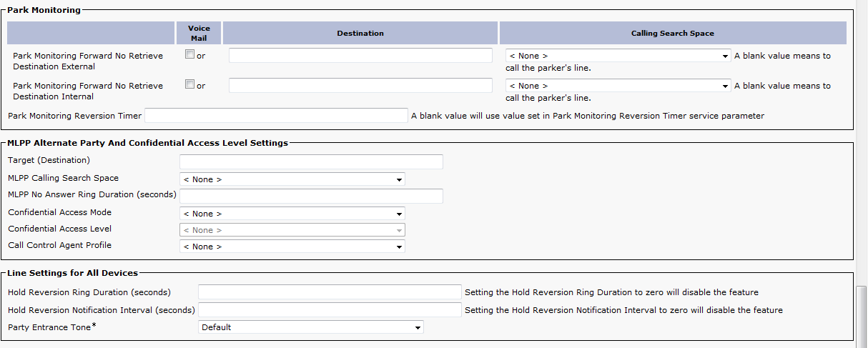Click the Target (Destination) input field

pos(311,161)
